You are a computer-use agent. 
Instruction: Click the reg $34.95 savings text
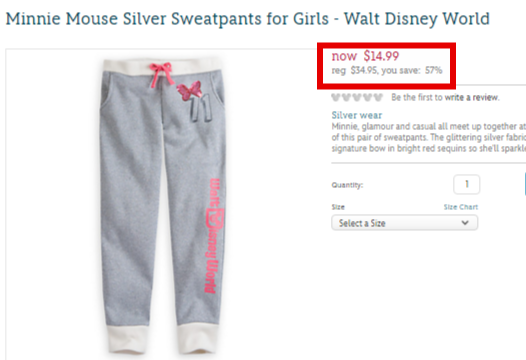tap(387, 70)
